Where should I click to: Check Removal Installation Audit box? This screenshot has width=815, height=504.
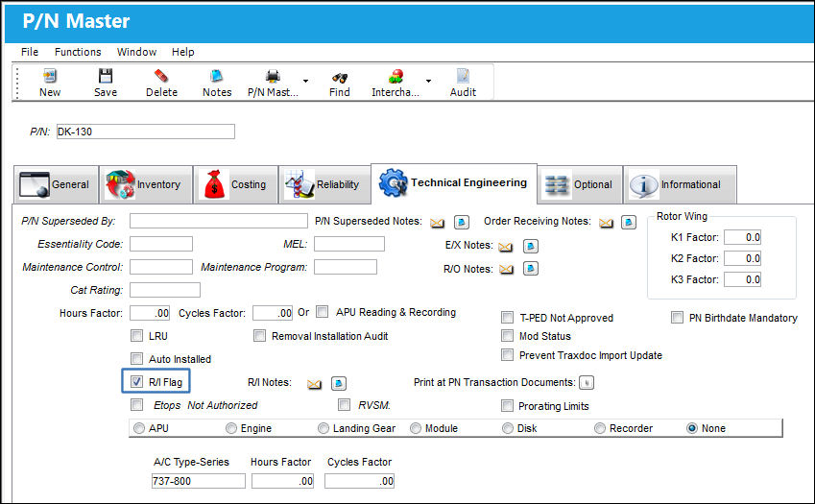tap(259, 336)
